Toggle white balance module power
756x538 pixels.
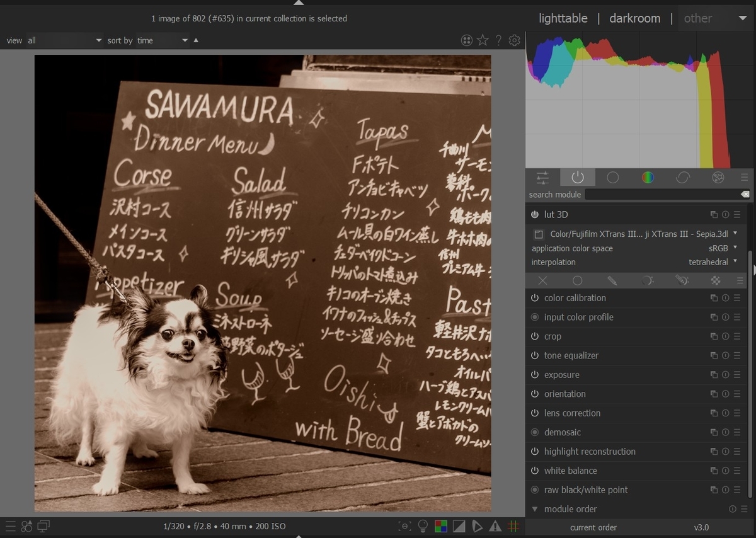[535, 471]
